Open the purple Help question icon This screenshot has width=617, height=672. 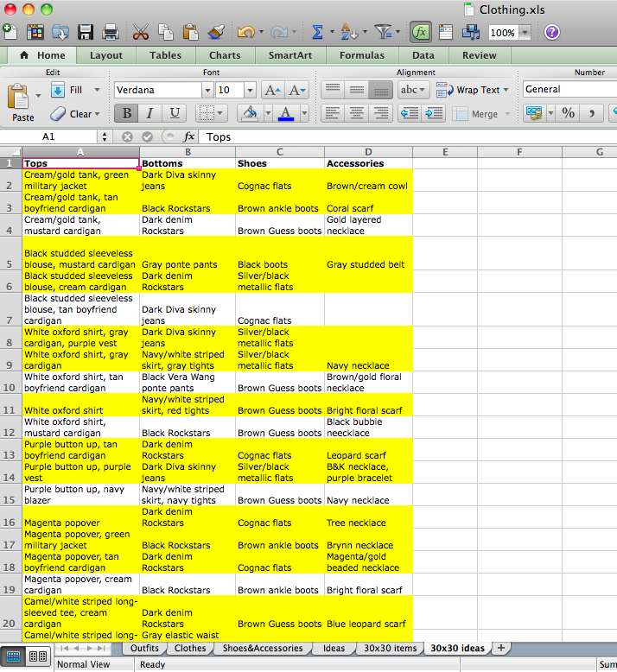[552, 32]
